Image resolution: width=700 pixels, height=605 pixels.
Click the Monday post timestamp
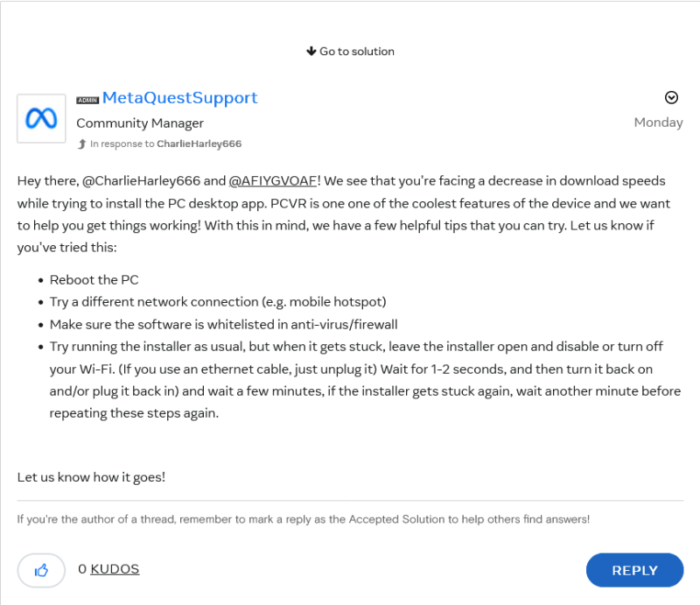[x=658, y=123]
